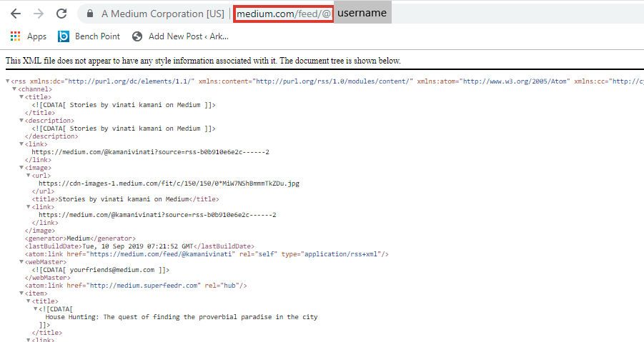The width and height of the screenshot is (644, 342).
Task: Collapse the image node
Action: pos(21,168)
